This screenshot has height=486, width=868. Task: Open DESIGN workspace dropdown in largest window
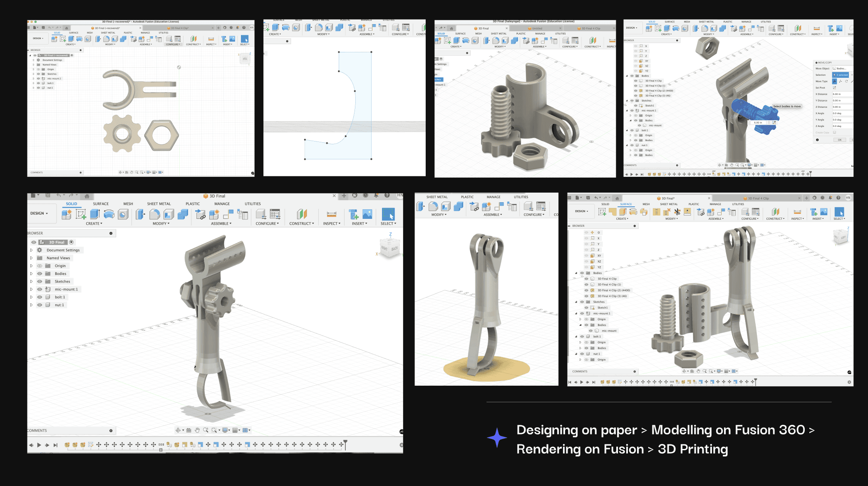(x=39, y=213)
